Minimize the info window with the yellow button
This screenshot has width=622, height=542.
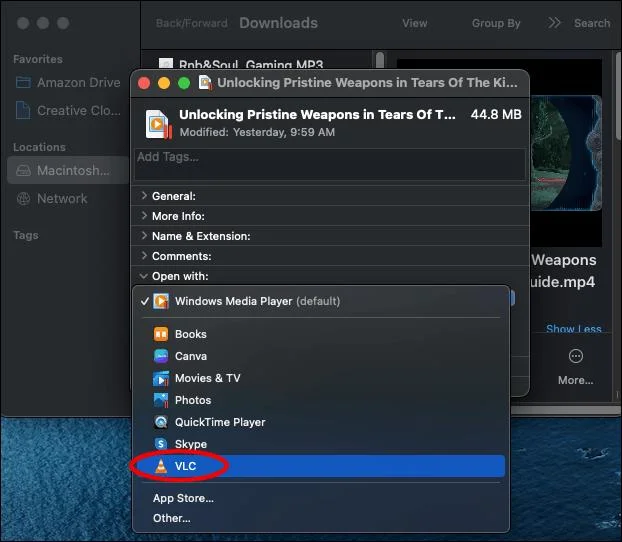click(164, 83)
